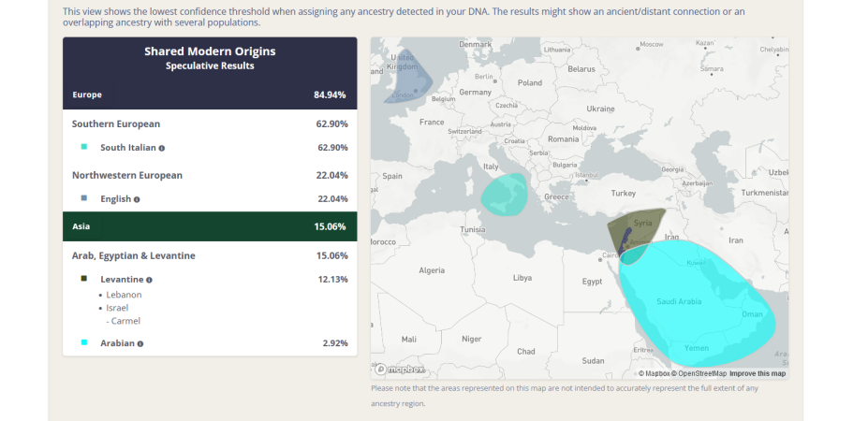Expand the Southern European row
Image resolution: width=868 pixels, height=421 pixels.
(210, 123)
